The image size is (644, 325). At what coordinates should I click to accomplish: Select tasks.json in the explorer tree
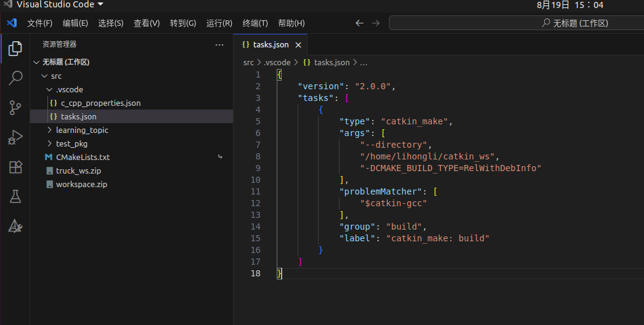point(131,116)
